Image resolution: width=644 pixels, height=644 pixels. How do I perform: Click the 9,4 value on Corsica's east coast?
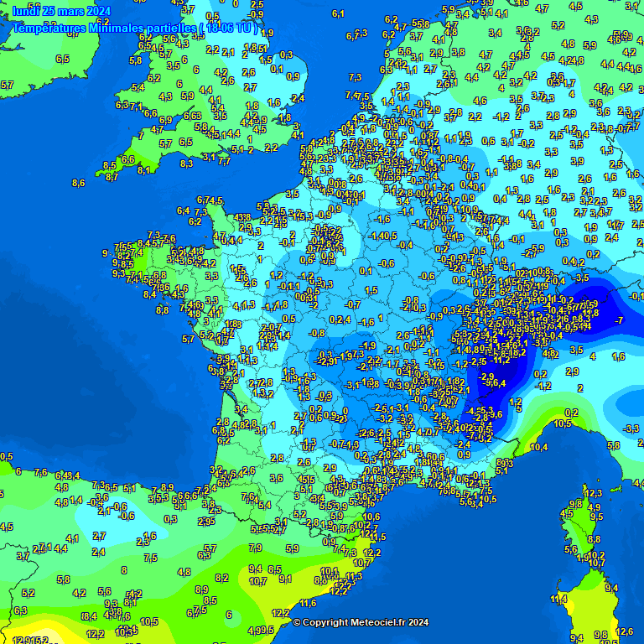pos(611,588)
